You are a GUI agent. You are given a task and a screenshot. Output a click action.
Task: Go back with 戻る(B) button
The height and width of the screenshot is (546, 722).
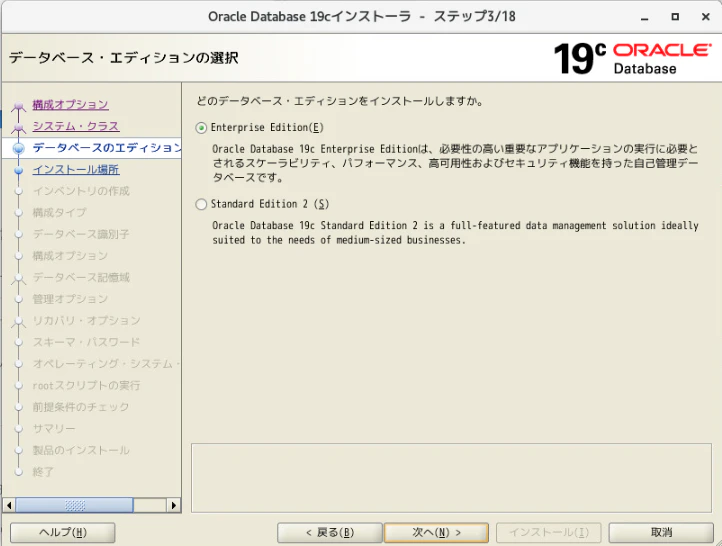(x=330, y=533)
